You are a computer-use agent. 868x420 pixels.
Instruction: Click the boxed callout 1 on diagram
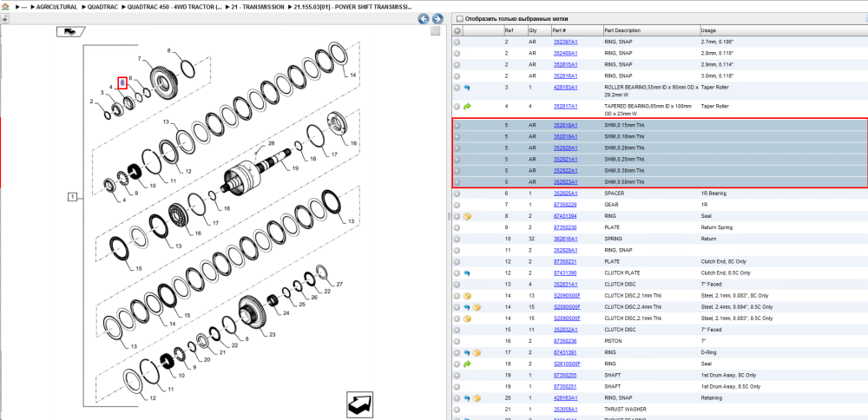click(72, 196)
